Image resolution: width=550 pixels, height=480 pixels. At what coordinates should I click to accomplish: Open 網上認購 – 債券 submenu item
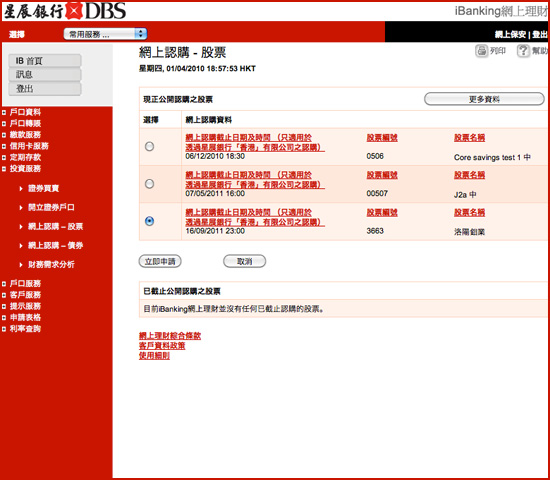[55, 245]
